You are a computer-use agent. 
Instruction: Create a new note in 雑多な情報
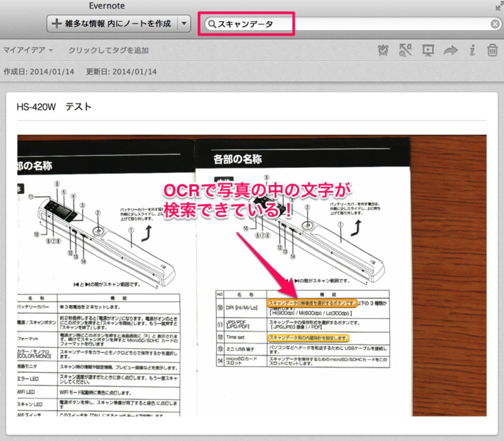[x=112, y=24]
